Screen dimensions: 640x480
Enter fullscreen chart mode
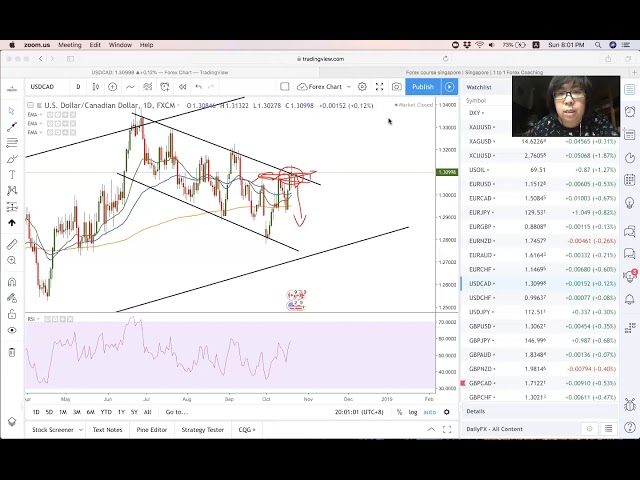click(x=379, y=87)
